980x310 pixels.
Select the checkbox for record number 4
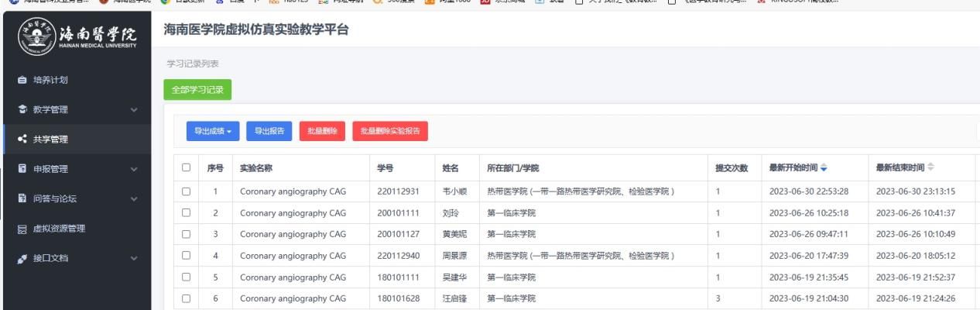186,256
